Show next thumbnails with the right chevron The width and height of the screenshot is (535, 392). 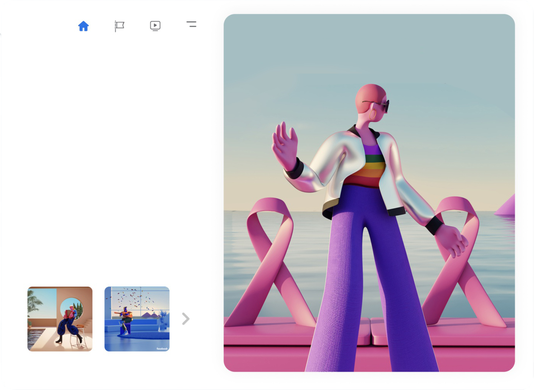coord(186,319)
